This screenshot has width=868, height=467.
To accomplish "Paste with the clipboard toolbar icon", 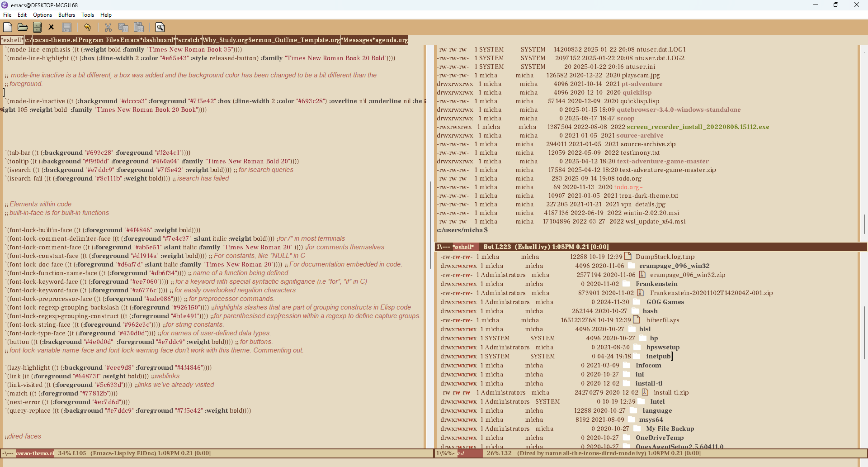I will coord(139,27).
